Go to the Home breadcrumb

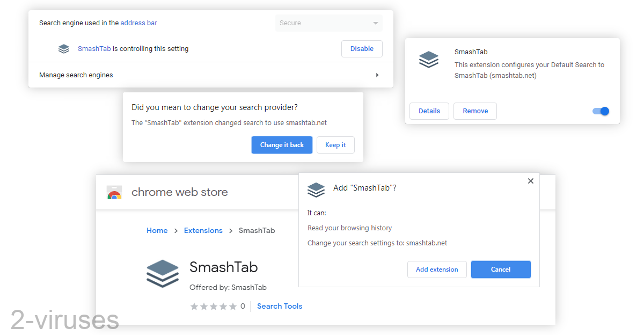point(157,230)
